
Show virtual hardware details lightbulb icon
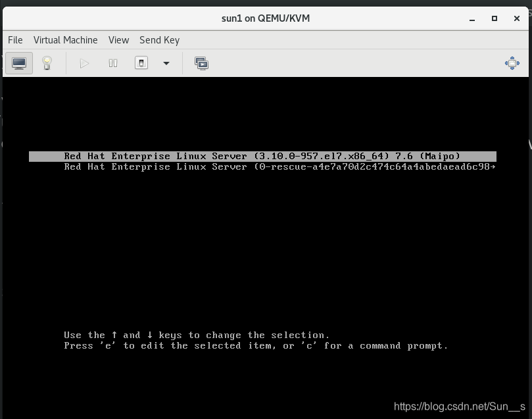47,63
